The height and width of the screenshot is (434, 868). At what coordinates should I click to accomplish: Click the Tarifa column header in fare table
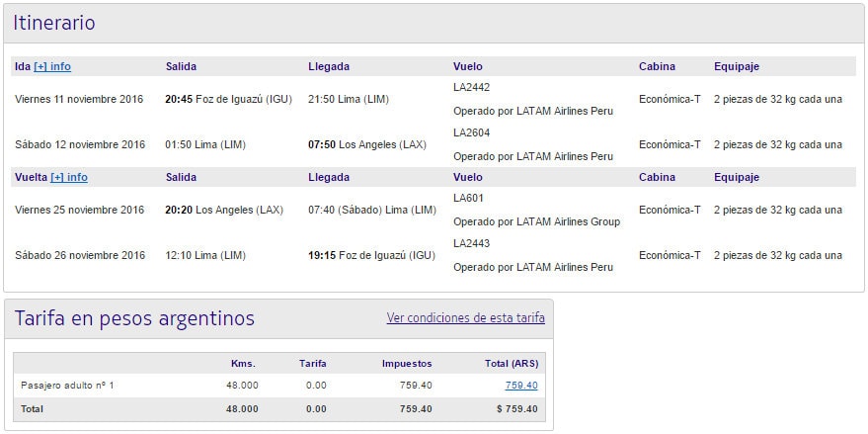(x=313, y=364)
